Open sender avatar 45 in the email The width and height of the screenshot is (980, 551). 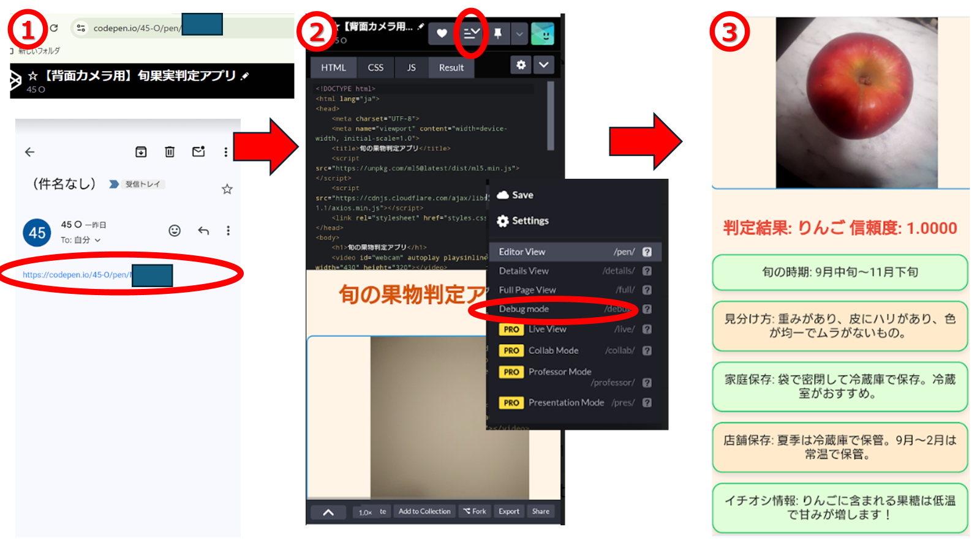point(37,233)
